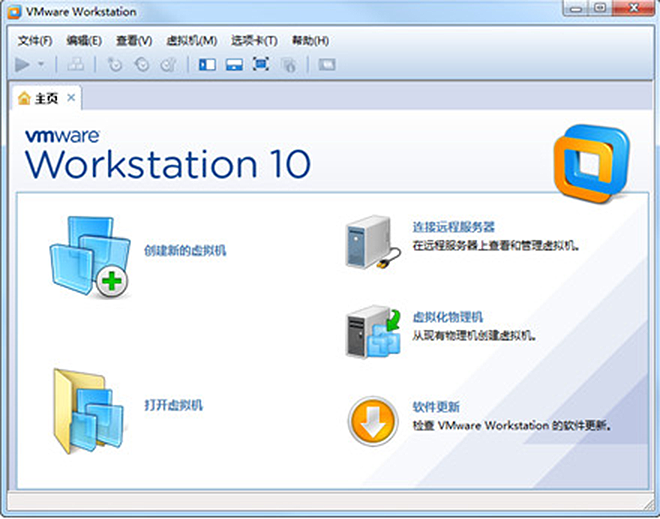Click the Create New Virtual Machine icon
The width and height of the screenshot is (660, 519).
coord(90,256)
